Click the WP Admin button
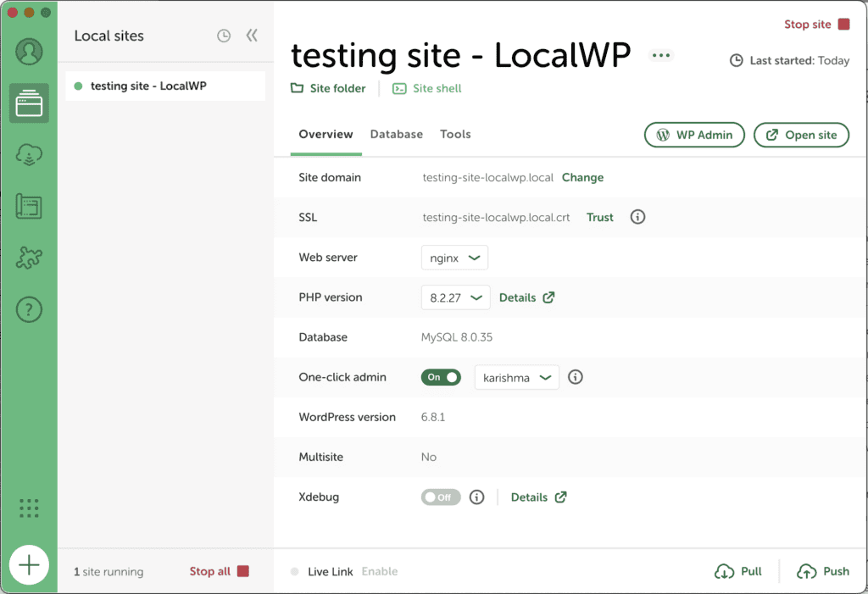 694,135
